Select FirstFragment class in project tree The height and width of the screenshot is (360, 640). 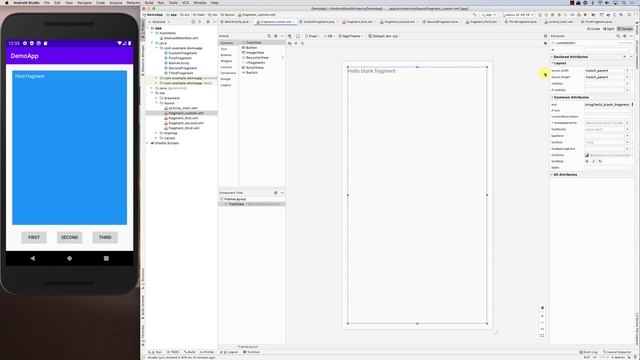pos(180,58)
